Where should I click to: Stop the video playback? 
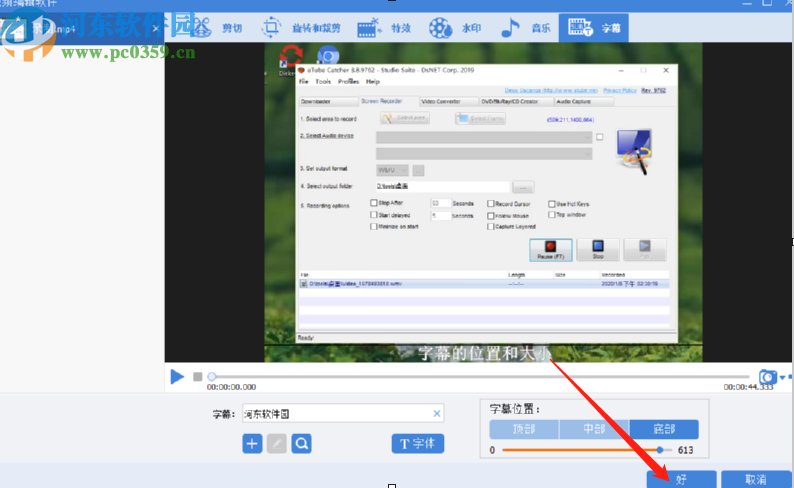point(197,377)
